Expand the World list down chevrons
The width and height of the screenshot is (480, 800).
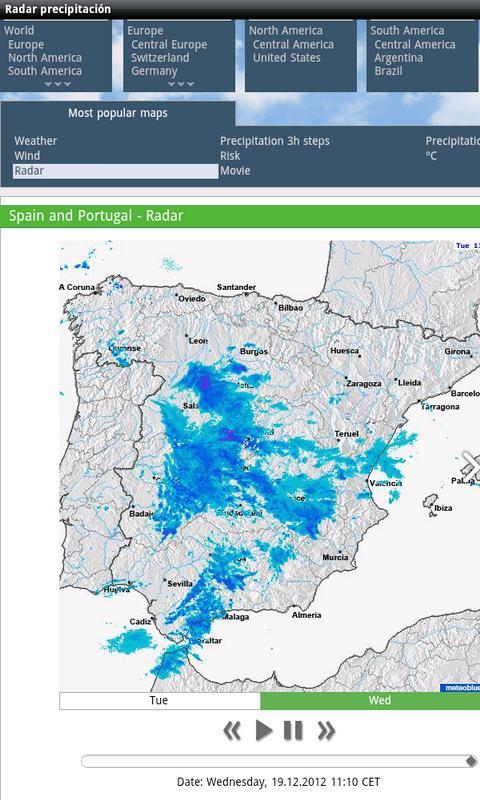(x=57, y=84)
